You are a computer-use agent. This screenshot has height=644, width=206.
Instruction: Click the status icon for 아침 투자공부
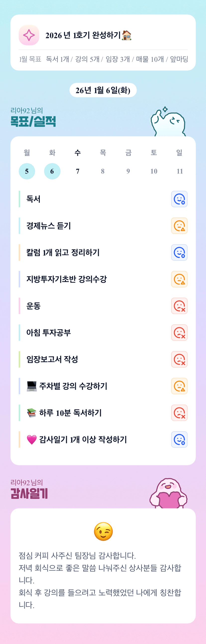pos(179,333)
